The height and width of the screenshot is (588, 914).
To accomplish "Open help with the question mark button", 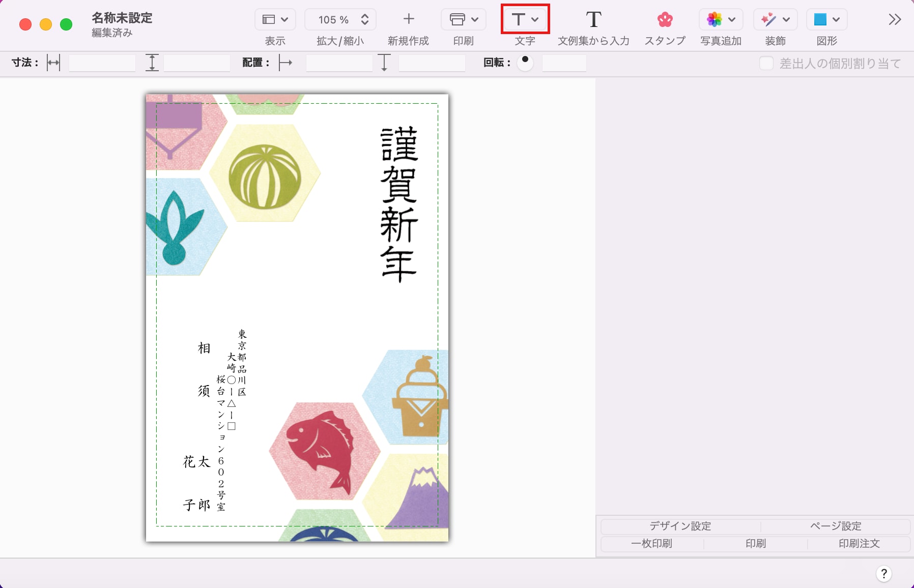I will pos(884,574).
